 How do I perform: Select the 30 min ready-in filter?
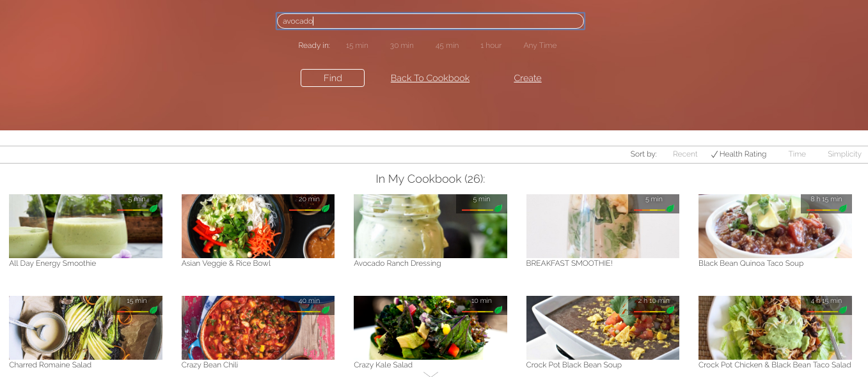(x=402, y=45)
